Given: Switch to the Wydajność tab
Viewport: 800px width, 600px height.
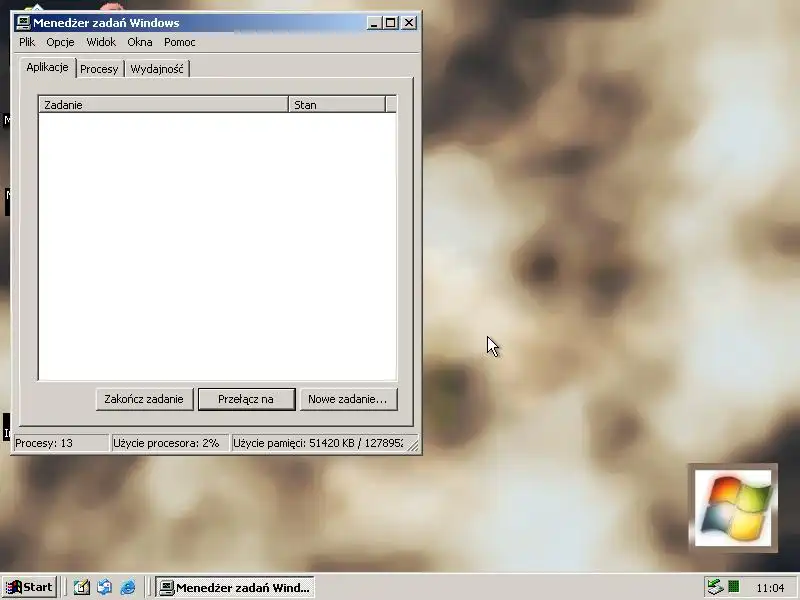Looking at the screenshot, I should pos(157,69).
